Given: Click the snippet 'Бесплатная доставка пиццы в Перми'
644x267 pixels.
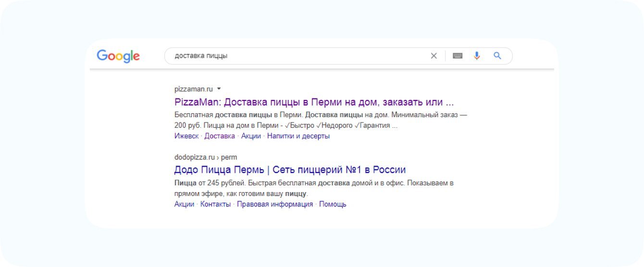Looking at the screenshot, I should point(238,115).
